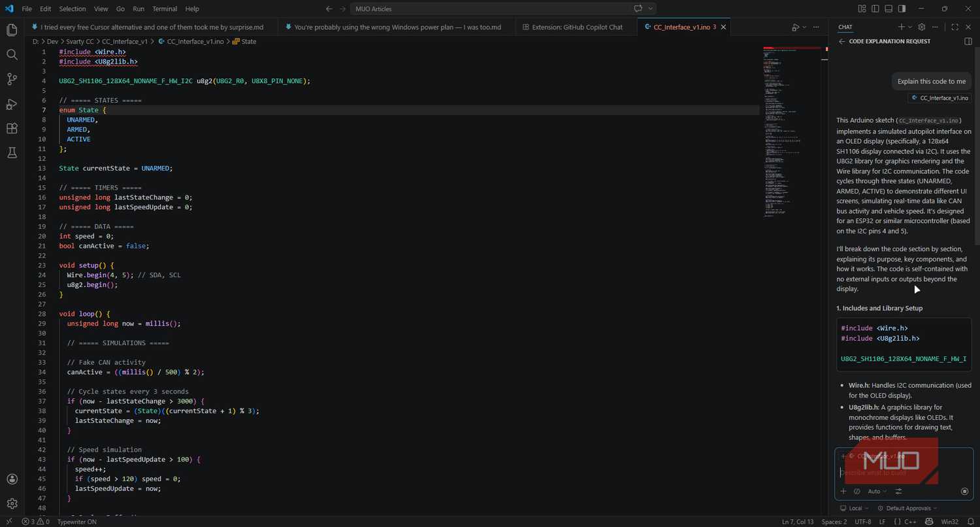Open the Search view in activity bar
The height and width of the screenshot is (527, 980).
[x=12, y=54]
